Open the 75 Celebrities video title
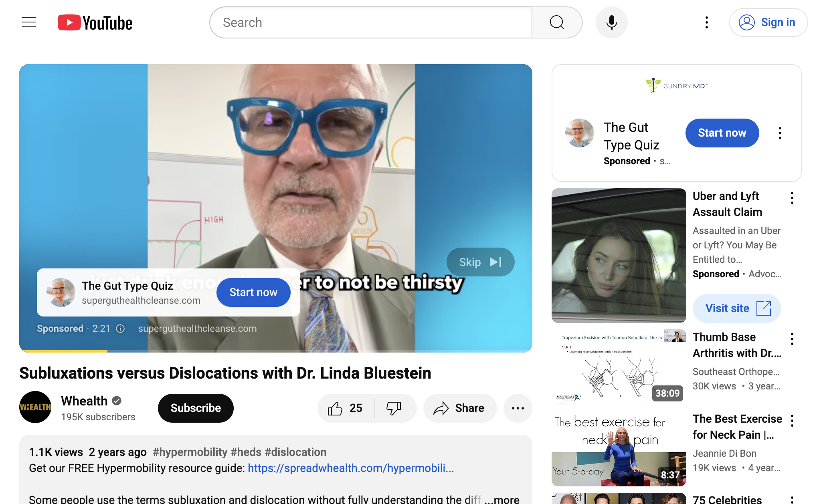Viewport: 821px width, 504px height. 727,499
